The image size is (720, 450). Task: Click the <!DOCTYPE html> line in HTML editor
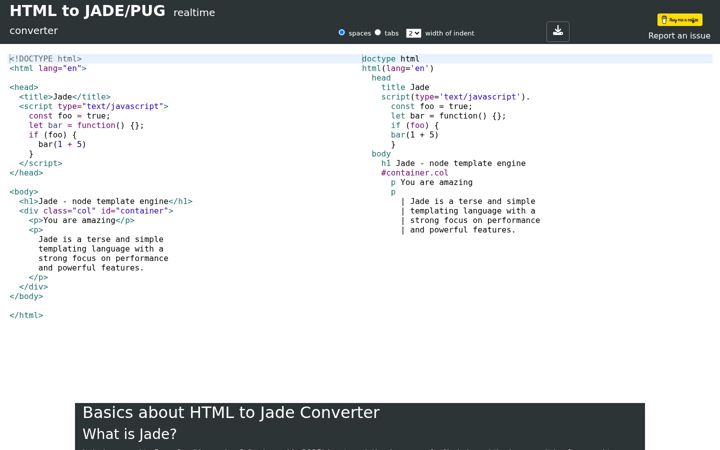tap(45, 59)
